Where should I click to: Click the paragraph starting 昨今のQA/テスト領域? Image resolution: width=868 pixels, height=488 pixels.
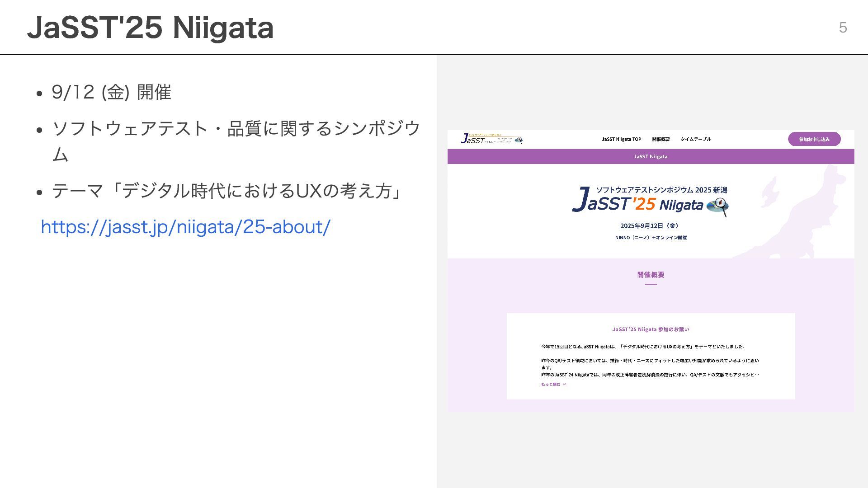(x=650, y=364)
